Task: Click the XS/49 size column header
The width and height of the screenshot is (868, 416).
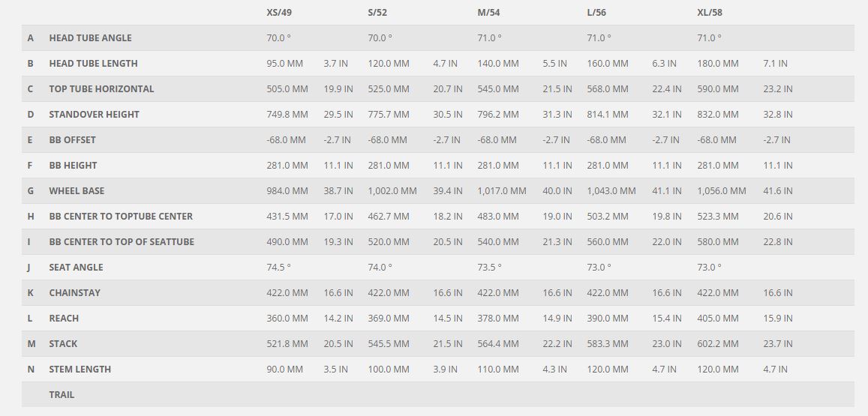Action: click(279, 13)
